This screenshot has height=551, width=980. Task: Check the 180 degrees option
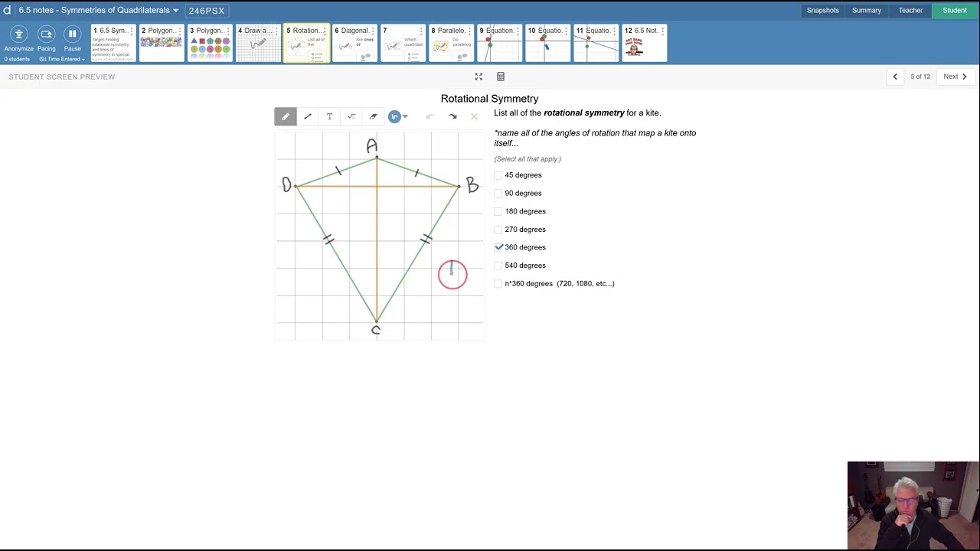pyautogui.click(x=498, y=211)
